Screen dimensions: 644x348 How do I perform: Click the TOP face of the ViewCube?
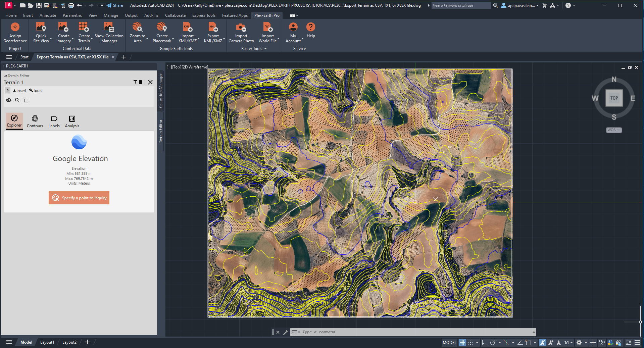614,98
